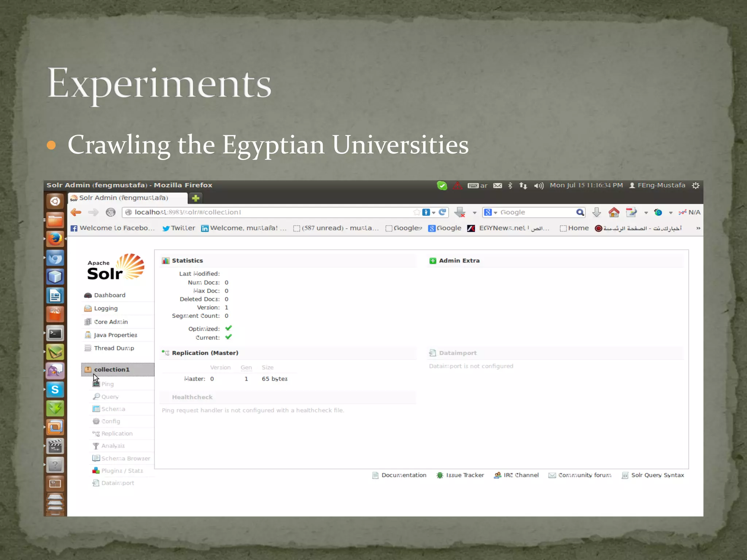Open the Files launcher icon
Image resolution: width=747 pixels, height=560 pixels.
click(55, 220)
